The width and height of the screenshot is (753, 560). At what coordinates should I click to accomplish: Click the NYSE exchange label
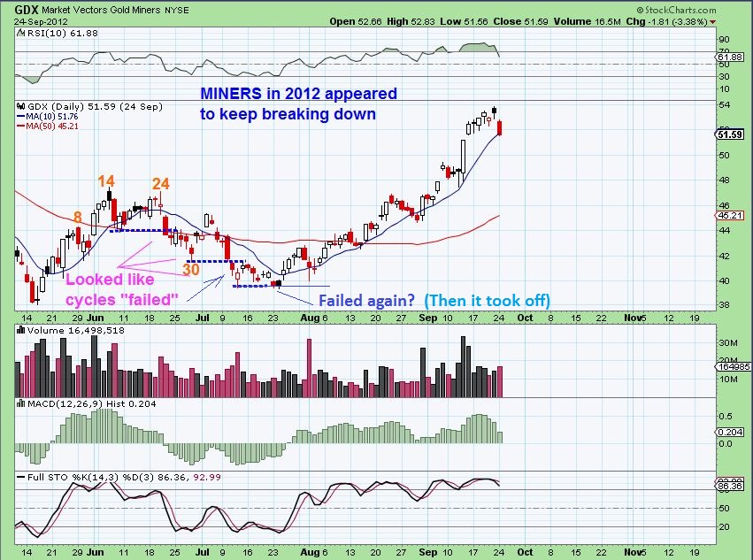click(177, 10)
